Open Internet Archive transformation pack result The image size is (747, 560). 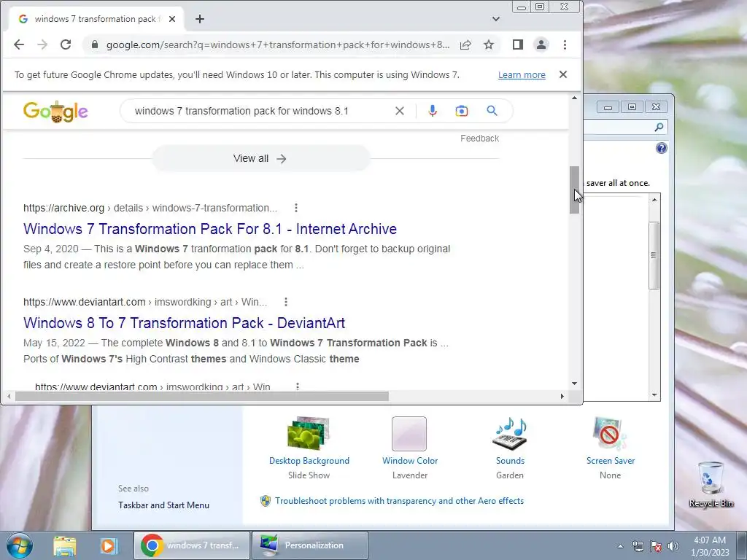point(210,229)
